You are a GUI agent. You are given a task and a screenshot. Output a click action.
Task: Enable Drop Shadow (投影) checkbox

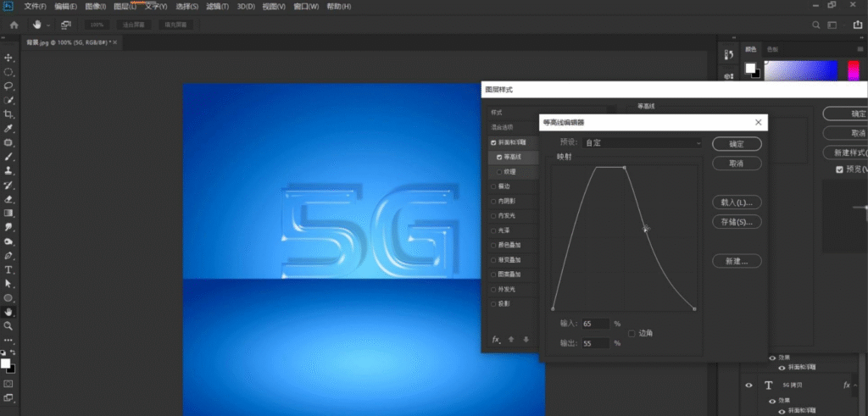494,303
